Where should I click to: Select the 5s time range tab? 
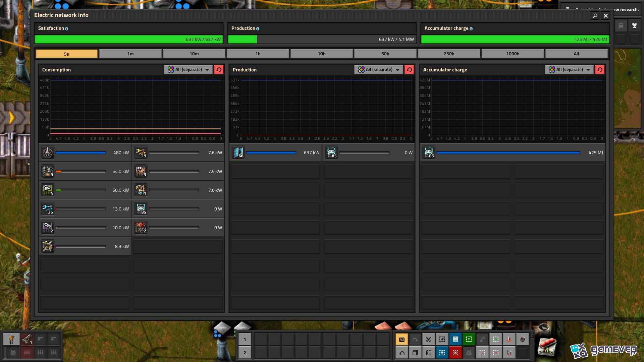pos(66,54)
